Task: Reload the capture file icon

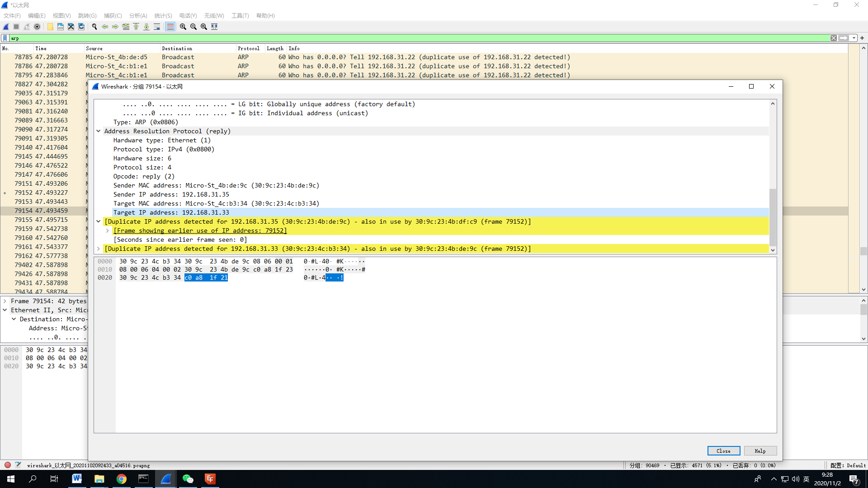Action: (81, 27)
